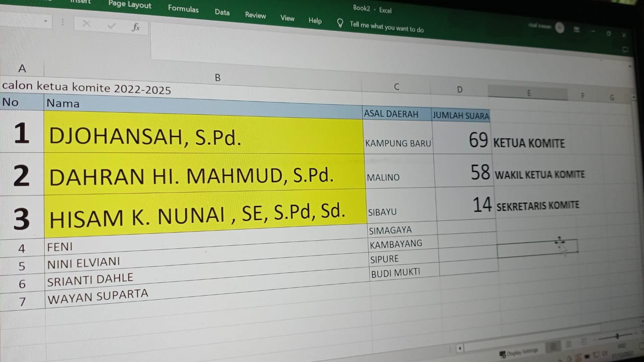Select column B header

[217, 77]
